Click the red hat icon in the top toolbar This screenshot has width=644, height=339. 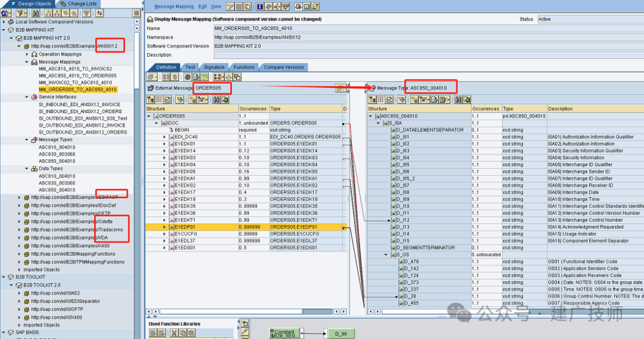click(298, 7)
